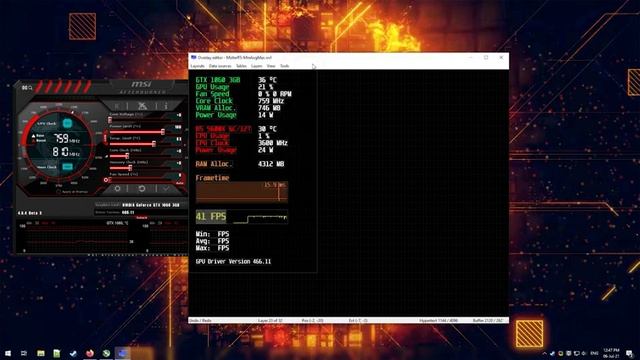The image size is (640, 360).
Task: Open the Data sources menu
Action: (x=220, y=66)
